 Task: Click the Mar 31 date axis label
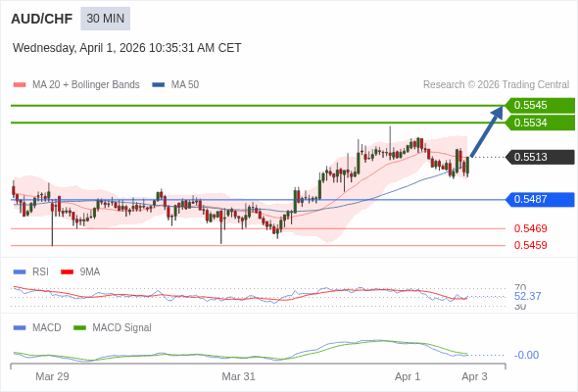coord(238,376)
